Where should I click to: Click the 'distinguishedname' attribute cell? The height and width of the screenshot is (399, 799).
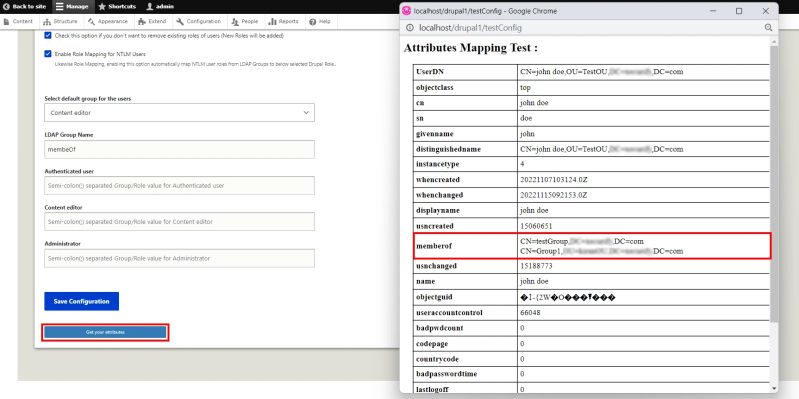(x=465, y=149)
